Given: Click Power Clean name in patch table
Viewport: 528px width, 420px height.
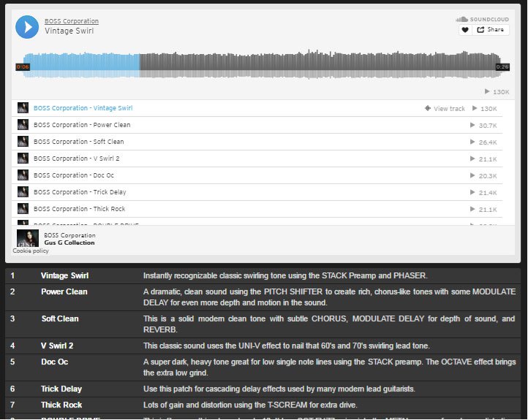Looking at the screenshot, I should point(64,292).
